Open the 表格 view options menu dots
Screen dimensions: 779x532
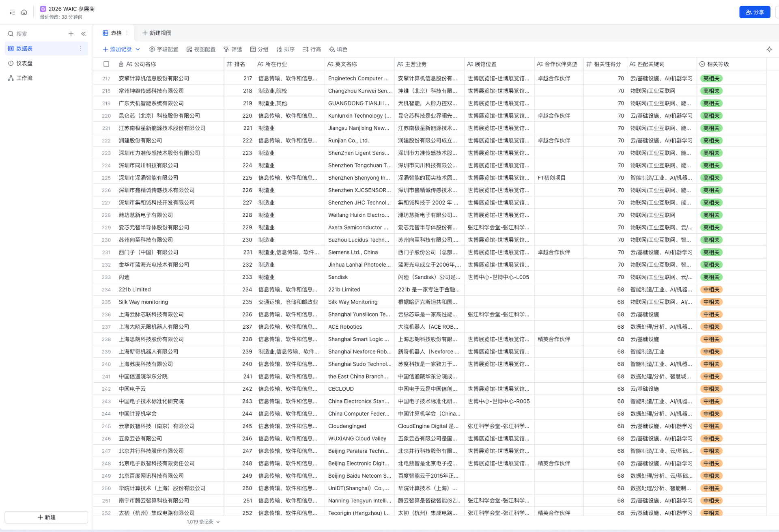click(127, 33)
